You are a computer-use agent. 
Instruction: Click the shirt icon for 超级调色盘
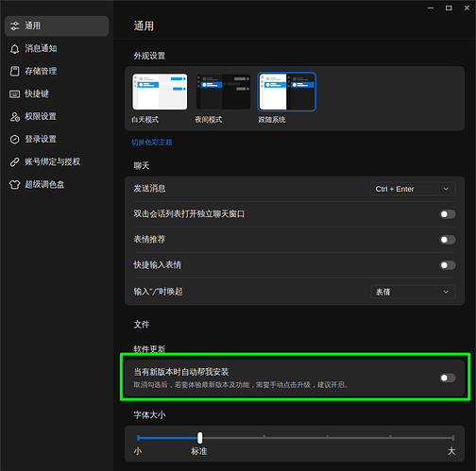tap(14, 185)
